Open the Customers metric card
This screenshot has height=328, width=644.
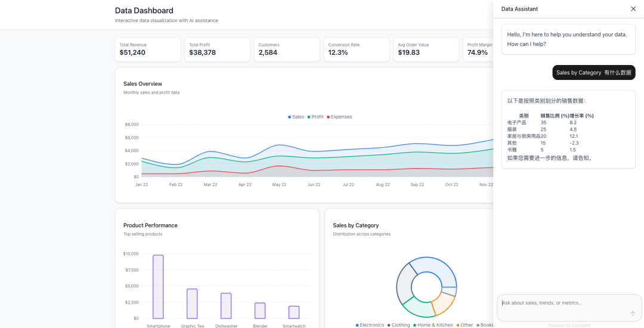coord(287,49)
